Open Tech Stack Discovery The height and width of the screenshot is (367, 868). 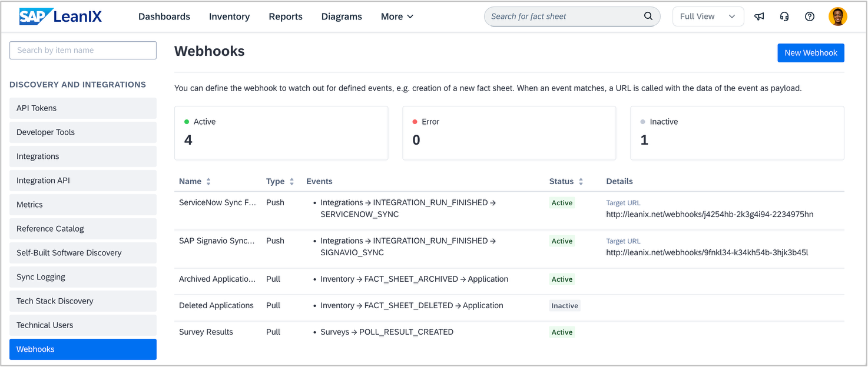[x=83, y=301]
